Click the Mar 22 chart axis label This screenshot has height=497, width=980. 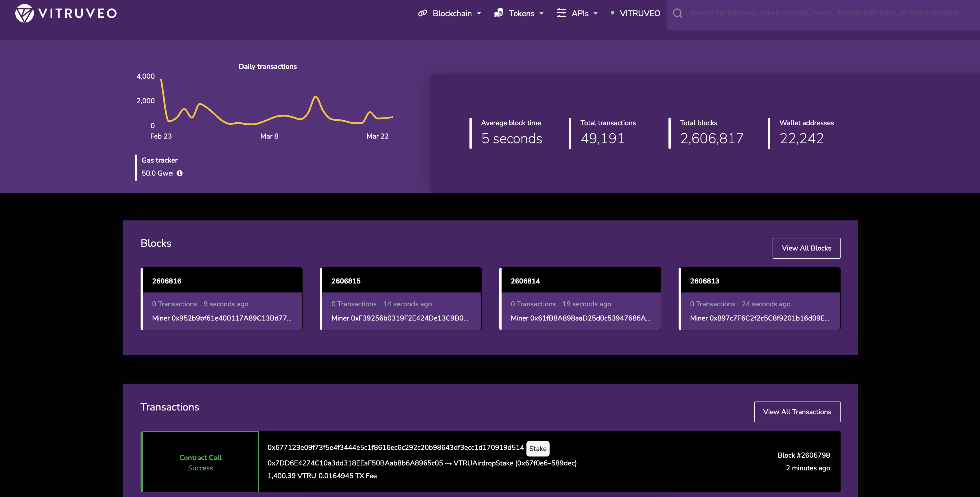(x=377, y=136)
